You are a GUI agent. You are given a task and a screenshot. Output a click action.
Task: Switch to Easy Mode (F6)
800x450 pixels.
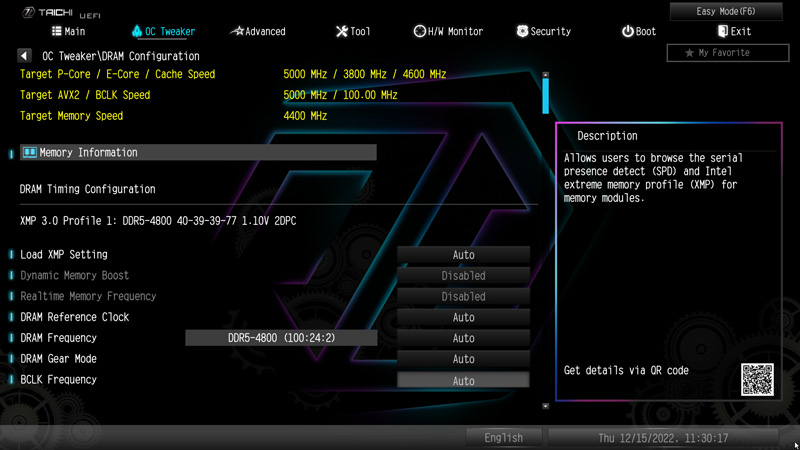(x=725, y=11)
